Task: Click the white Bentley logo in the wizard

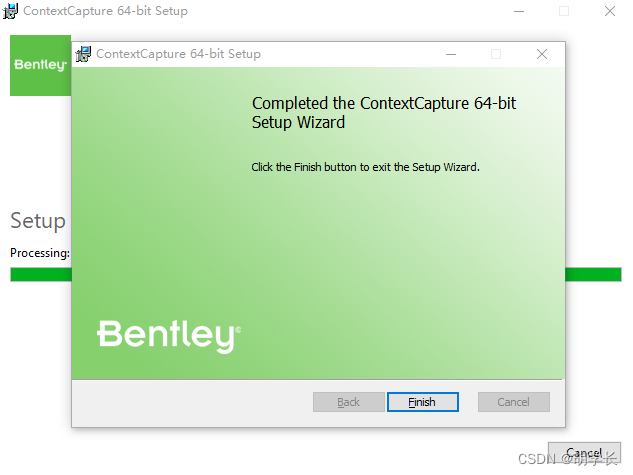Action: click(x=169, y=336)
